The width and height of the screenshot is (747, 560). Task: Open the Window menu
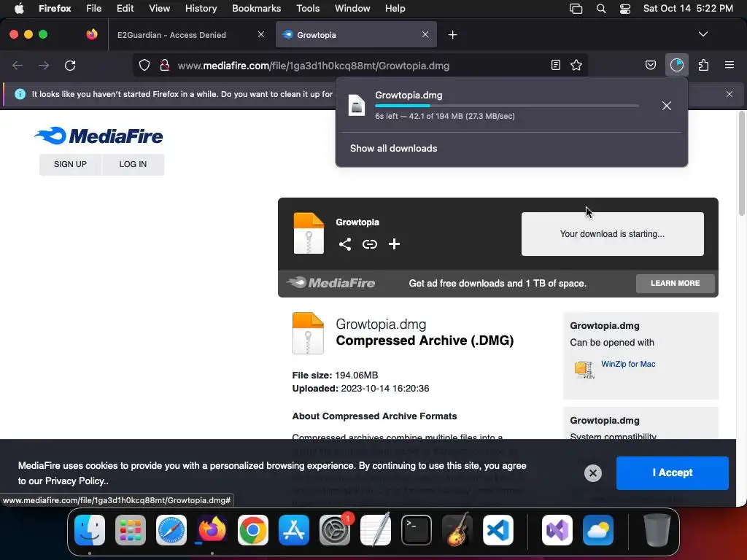[352, 9]
